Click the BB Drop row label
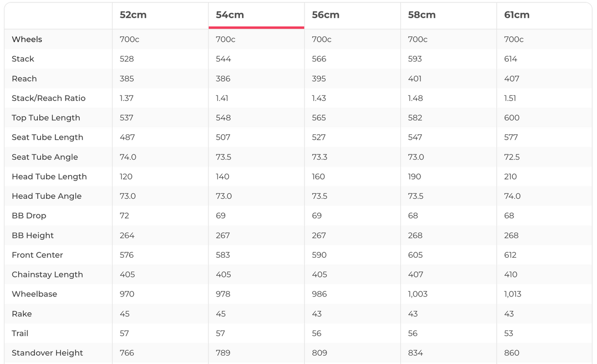597x364 pixels. 29,215
